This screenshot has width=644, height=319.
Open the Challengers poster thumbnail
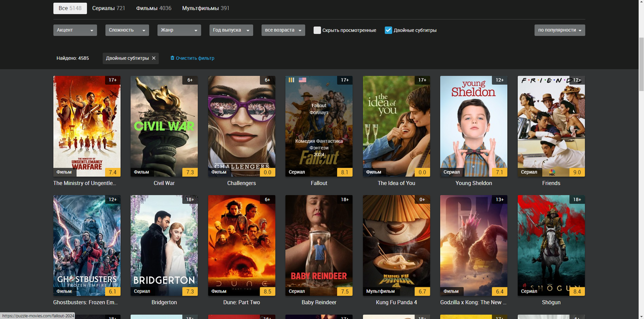(x=241, y=126)
